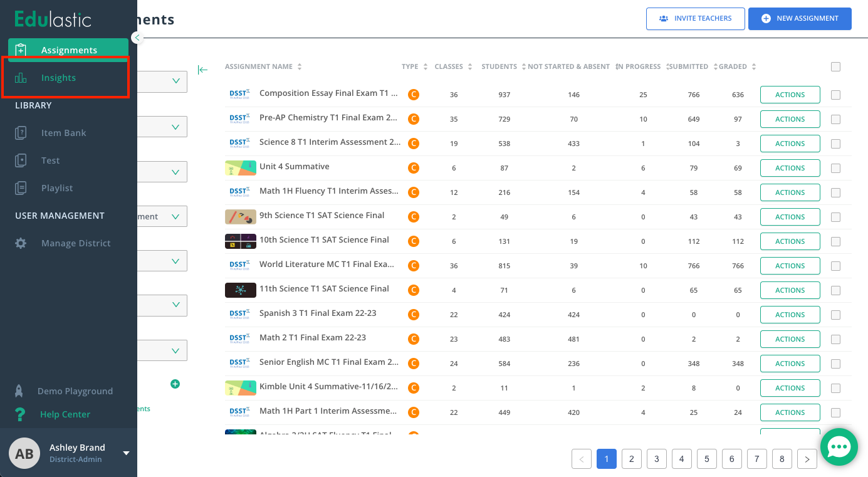The height and width of the screenshot is (477, 868).
Task: Click the Manage District gear icon
Action: 21,243
